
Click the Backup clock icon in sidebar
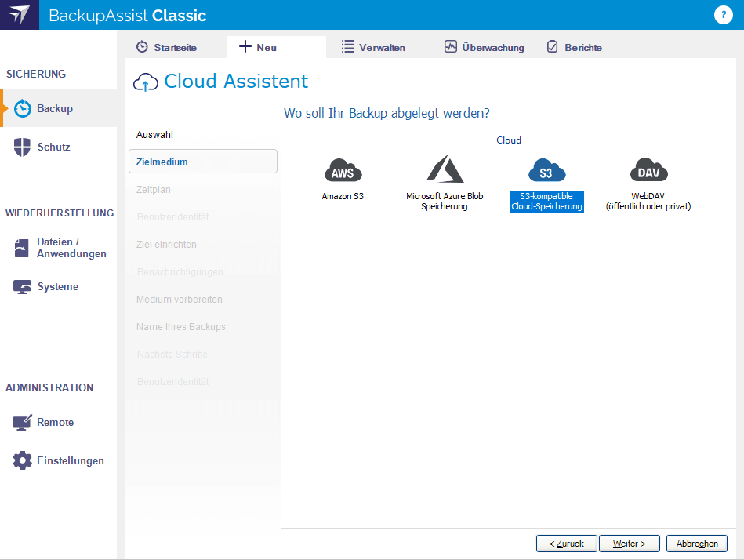click(x=22, y=109)
